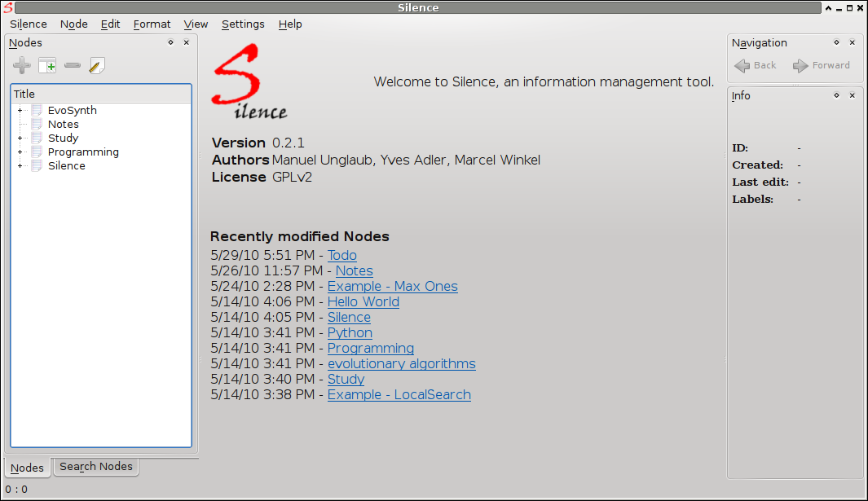
Task: Click the version '0.2.1' text
Action: pos(289,143)
